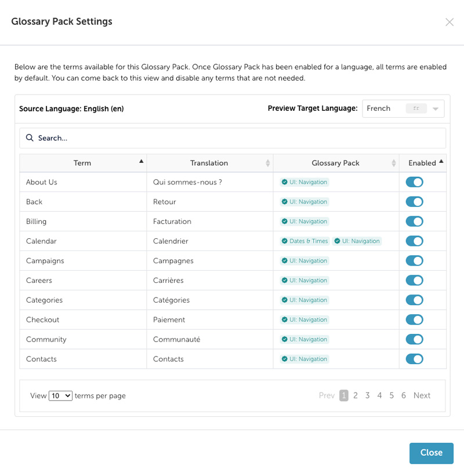Click the Next pagination link
Viewport: 464px width, 476px height.
(422, 395)
